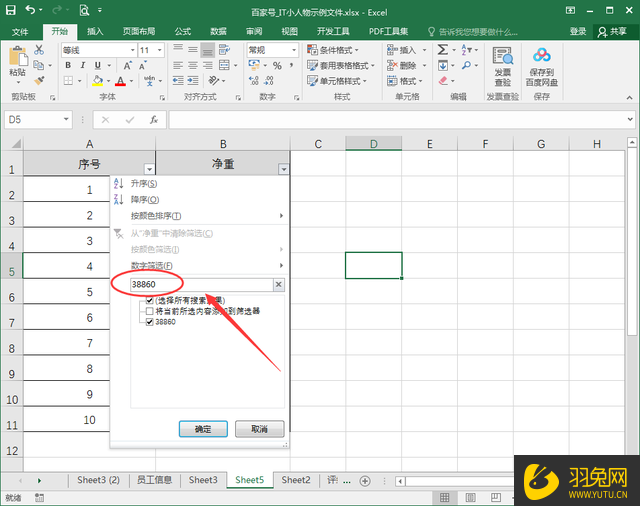The height and width of the screenshot is (506, 640).
Task: Open the font color dropdown arrow
Action: [x=131, y=81]
